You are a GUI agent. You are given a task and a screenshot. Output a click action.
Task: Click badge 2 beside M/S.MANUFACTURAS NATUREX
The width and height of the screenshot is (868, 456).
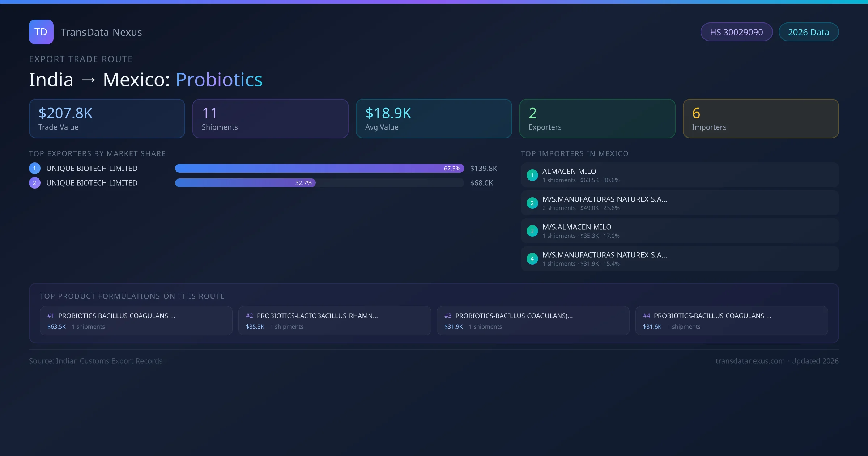(x=532, y=203)
